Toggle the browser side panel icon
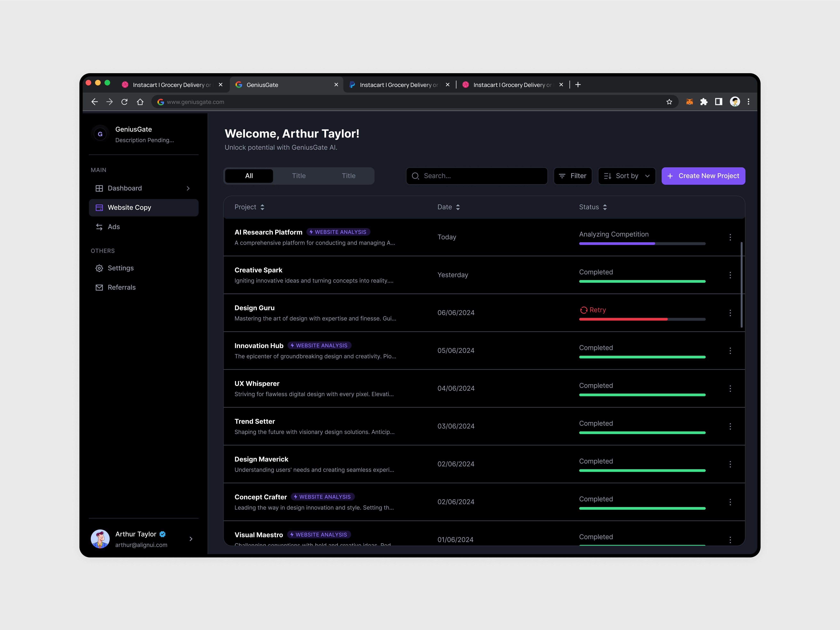 pos(718,102)
